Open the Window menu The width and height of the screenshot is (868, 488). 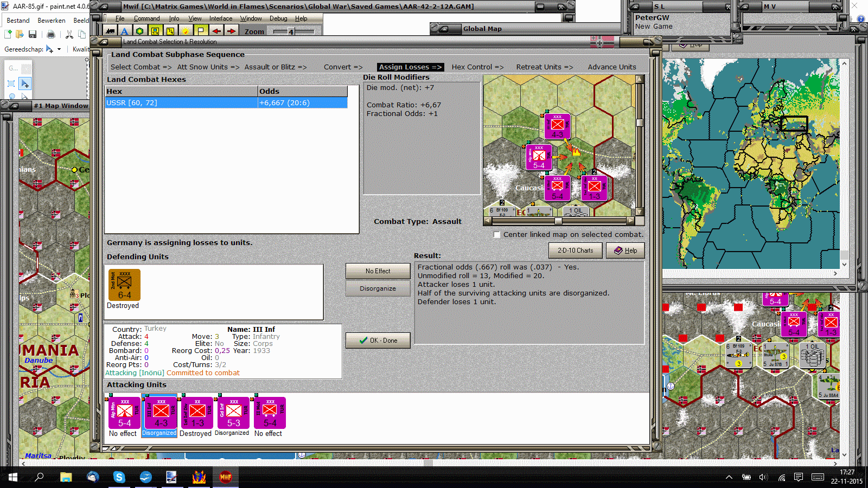pyautogui.click(x=251, y=18)
